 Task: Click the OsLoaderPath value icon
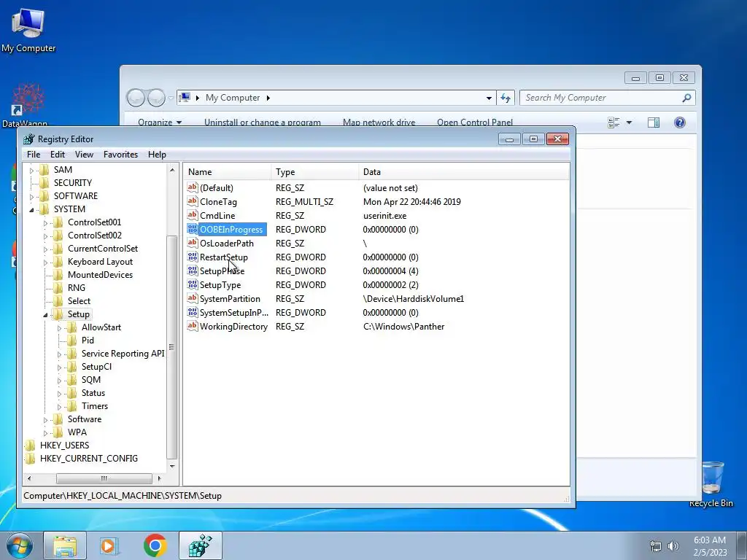(x=193, y=243)
